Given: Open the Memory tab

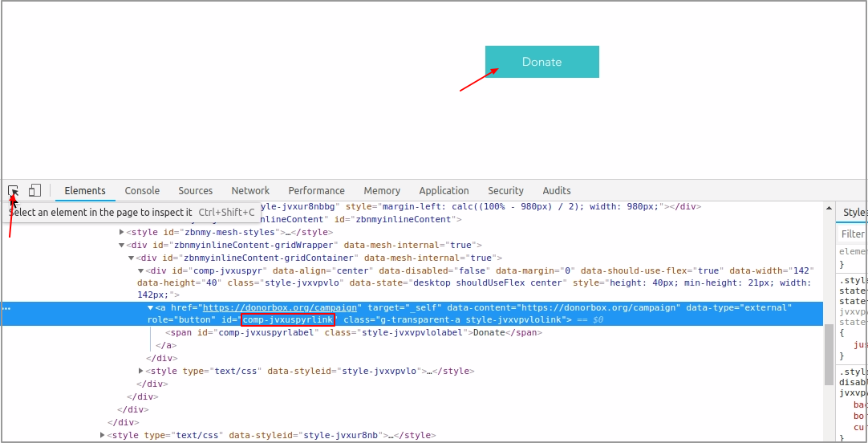Looking at the screenshot, I should coord(382,190).
